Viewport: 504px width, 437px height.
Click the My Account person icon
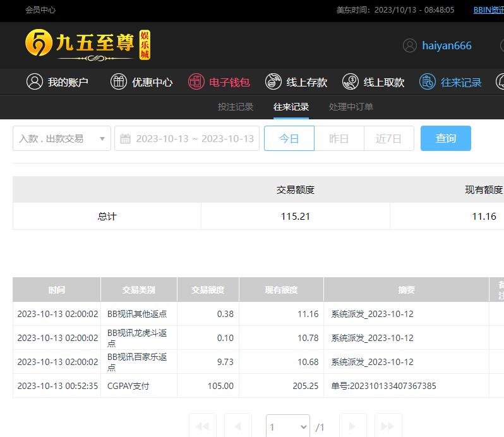[x=35, y=81]
